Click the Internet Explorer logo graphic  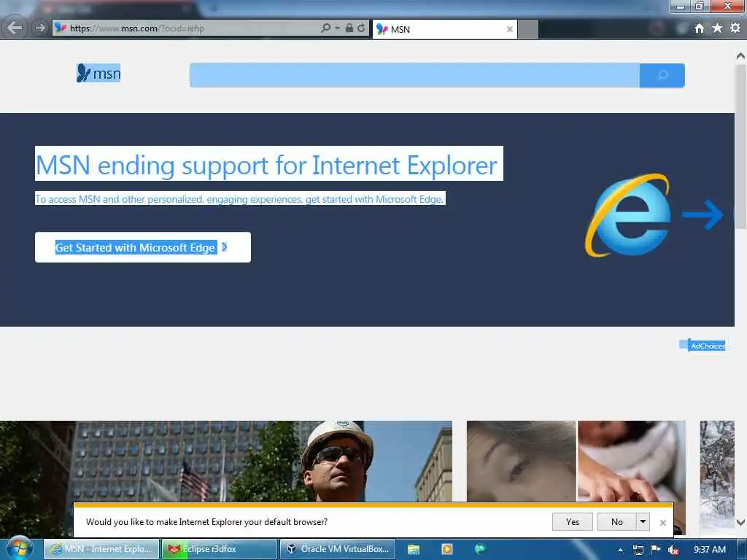pyautogui.click(x=628, y=215)
